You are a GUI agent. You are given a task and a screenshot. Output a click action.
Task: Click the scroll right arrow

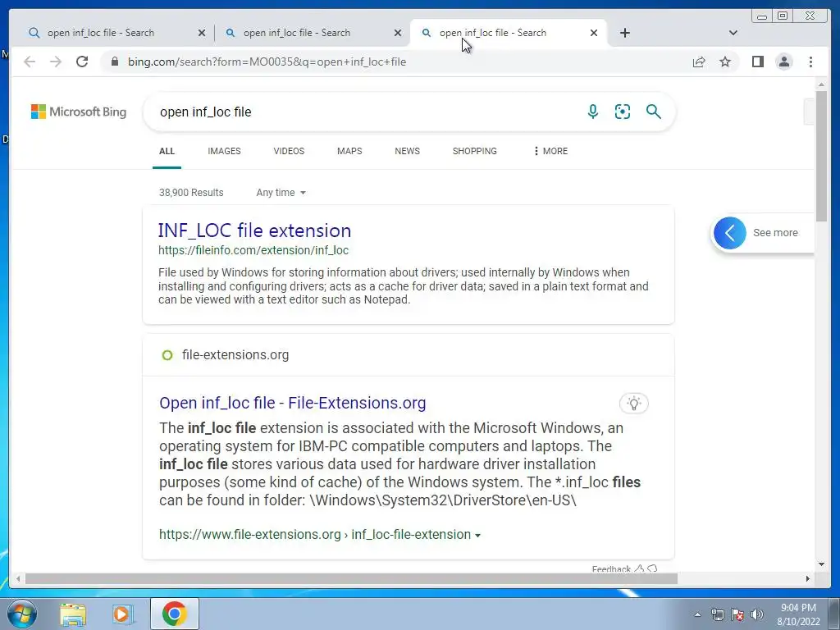pyautogui.click(x=808, y=578)
